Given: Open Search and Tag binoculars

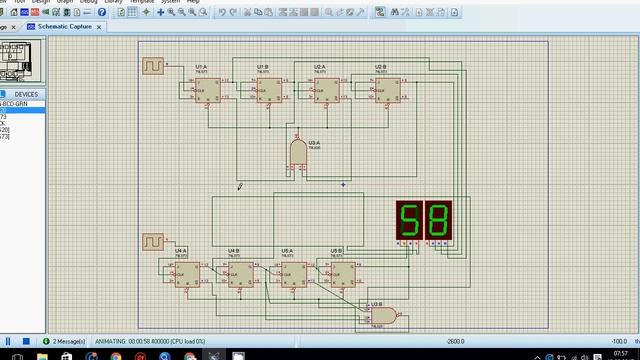Looking at the screenshot, I should pyautogui.click(x=395, y=12).
